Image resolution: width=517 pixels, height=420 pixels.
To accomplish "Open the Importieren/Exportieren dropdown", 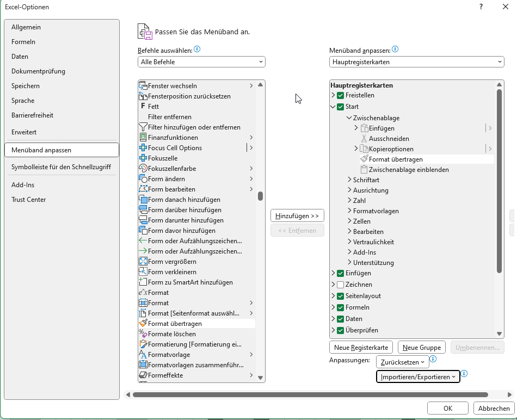I will (418, 377).
